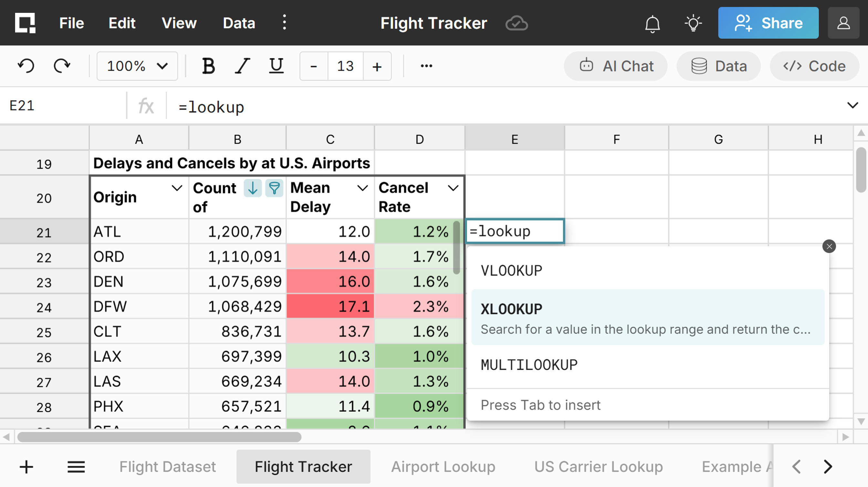Expand the Origin column dropdown
This screenshot has height=487, width=868.
(x=177, y=188)
